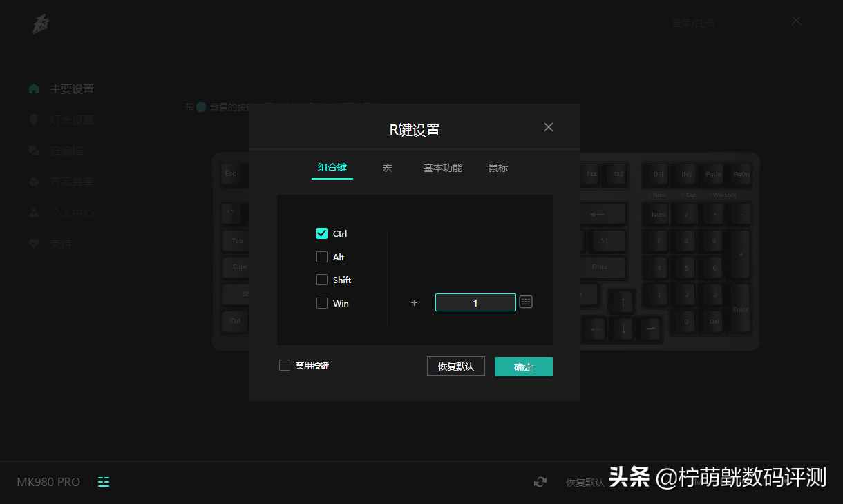Switch to the 基本功能 tab
Viewport: 843px width, 504px height.
(443, 168)
